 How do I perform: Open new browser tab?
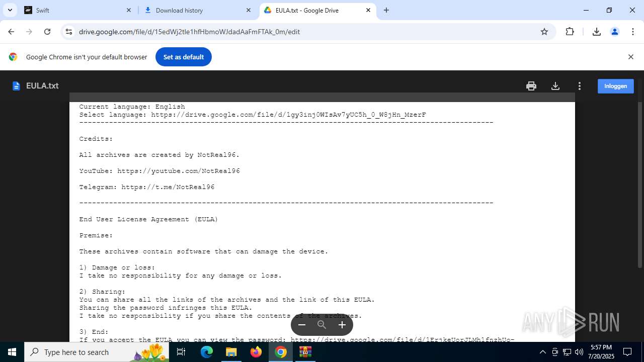(386, 10)
